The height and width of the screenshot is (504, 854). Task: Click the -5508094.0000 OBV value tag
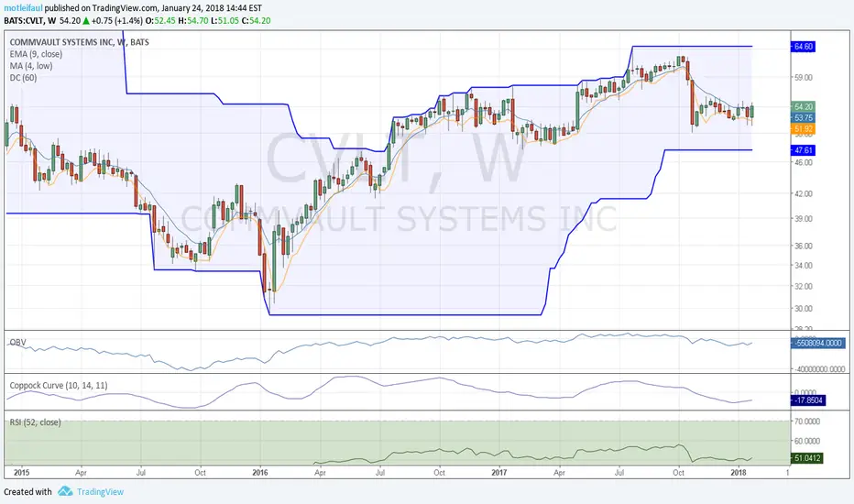tap(818, 343)
